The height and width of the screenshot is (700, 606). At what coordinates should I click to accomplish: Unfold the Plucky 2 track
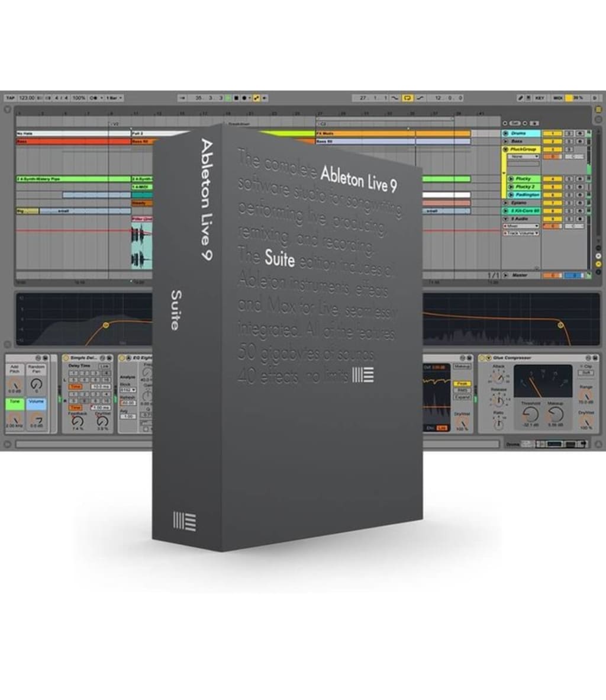(x=511, y=187)
